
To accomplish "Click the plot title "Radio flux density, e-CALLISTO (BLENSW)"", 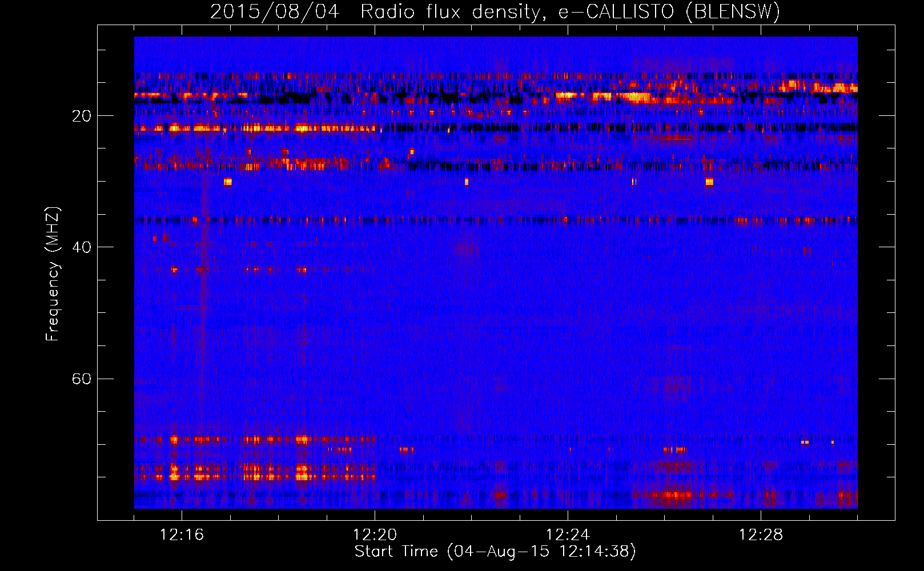I will [x=570, y=12].
